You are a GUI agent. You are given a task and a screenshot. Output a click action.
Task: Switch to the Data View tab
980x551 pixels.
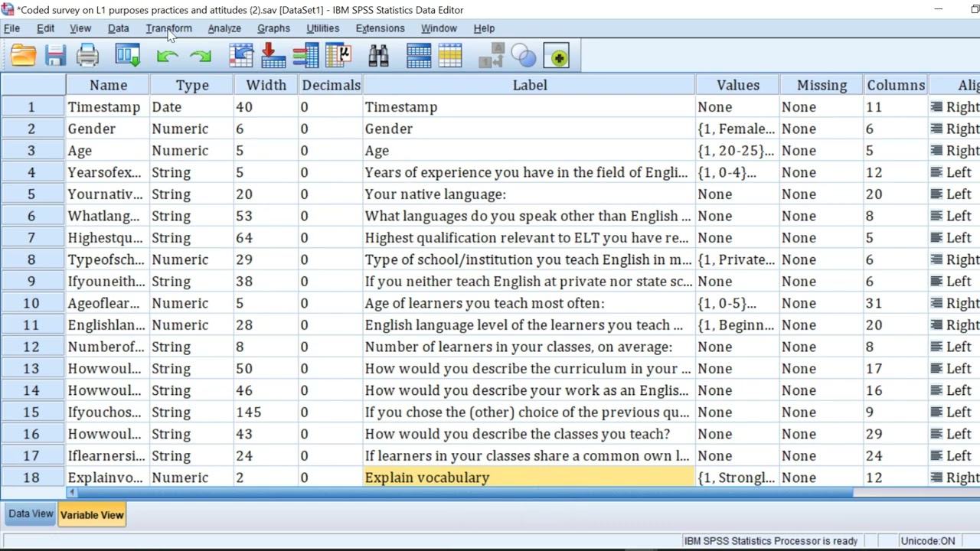click(x=31, y=514)
